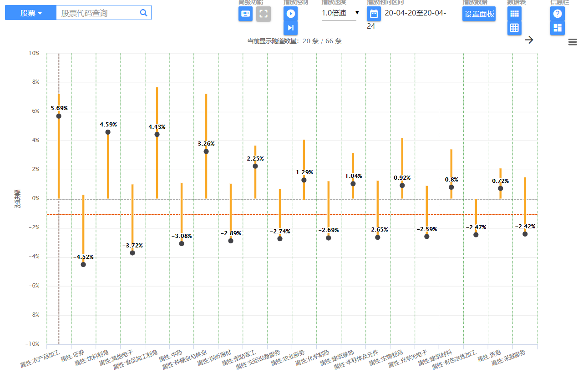This screenshot has height=373, width=588.
Task: Click the 5.69% data point for 农产品加工
Action: pos(59,116)
